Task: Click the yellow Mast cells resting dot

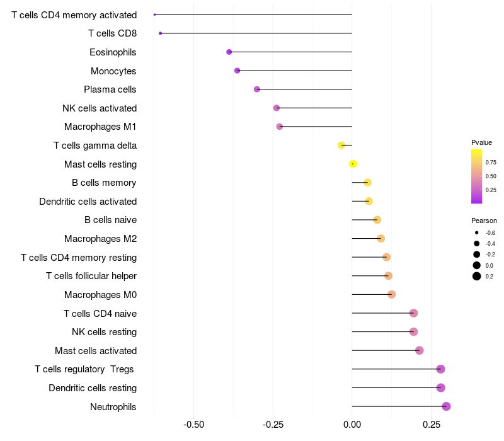Action: pos(353,164)
